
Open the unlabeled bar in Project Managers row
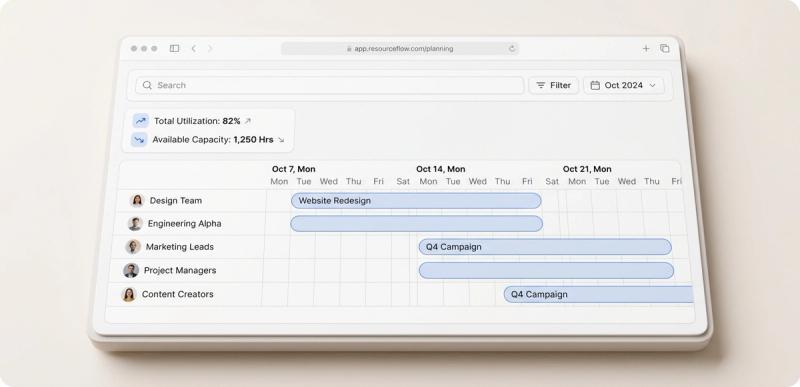546,270
